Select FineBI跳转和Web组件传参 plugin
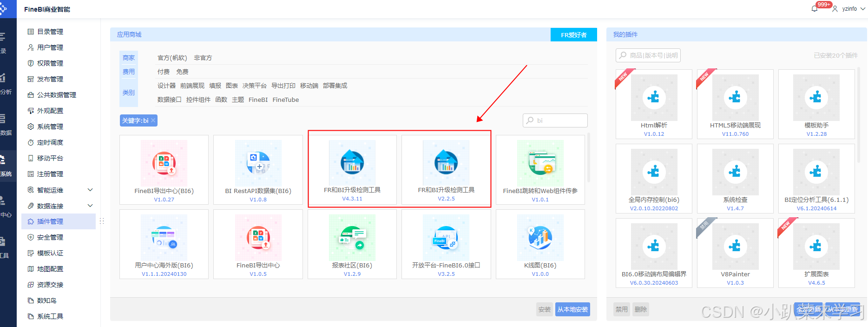868x327 pixels. (540, 170)
